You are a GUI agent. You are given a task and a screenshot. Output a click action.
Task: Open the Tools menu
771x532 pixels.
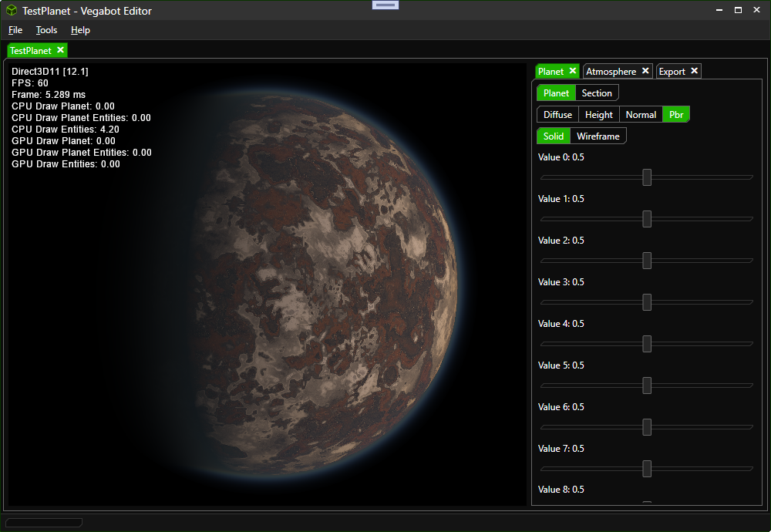tap(46, 30)
